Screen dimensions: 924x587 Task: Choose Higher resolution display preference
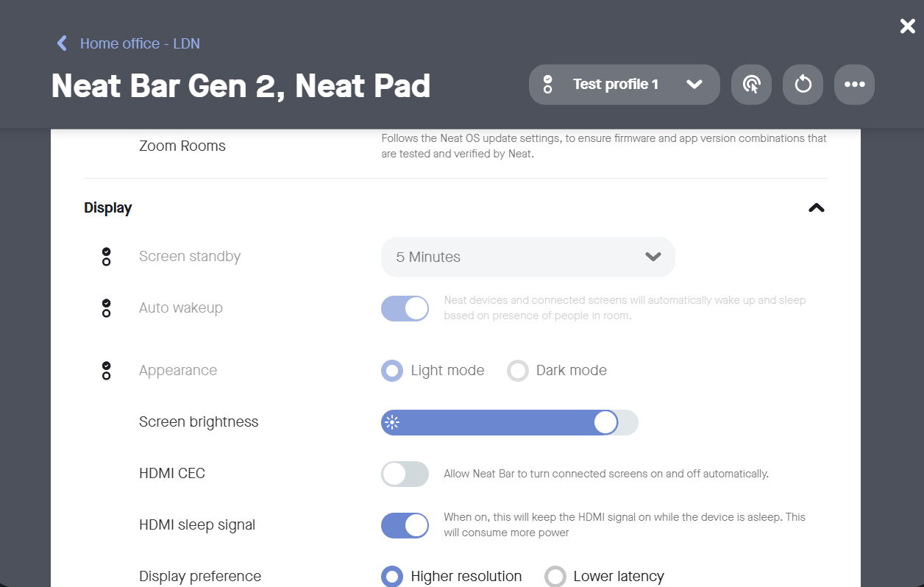coord(392,576)
